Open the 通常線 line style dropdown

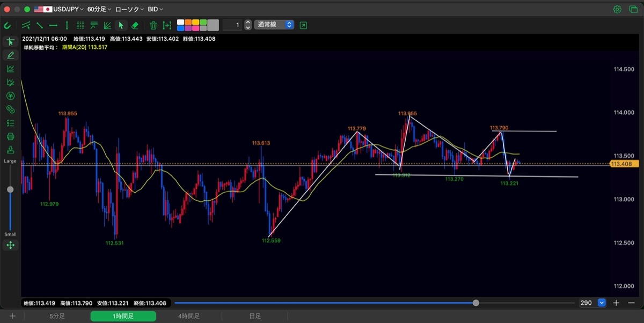tap(274, 25)
